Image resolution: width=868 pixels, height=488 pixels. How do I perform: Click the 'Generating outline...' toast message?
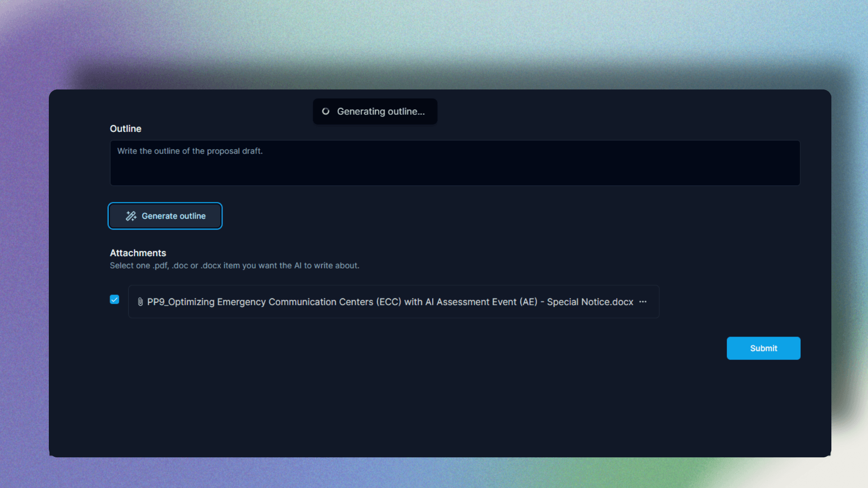[381, 112]
